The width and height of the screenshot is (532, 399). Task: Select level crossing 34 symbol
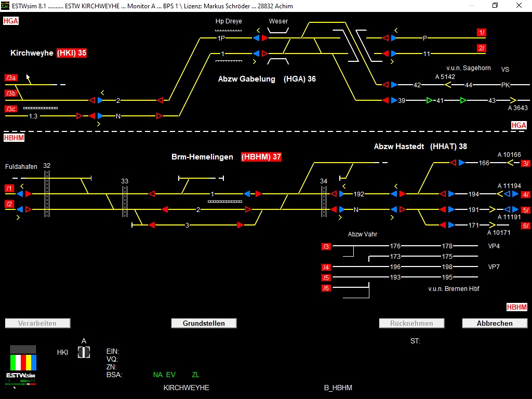[324, 202]
